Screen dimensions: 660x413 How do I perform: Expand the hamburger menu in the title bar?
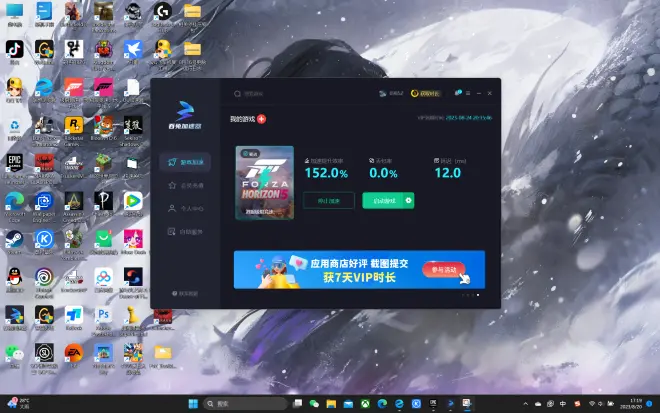point(468,93)
